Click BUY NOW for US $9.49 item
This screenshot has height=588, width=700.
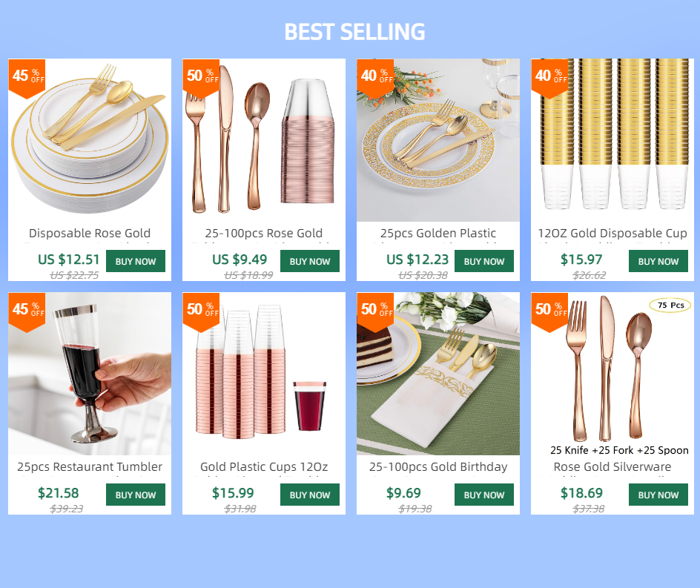(310, 261)
